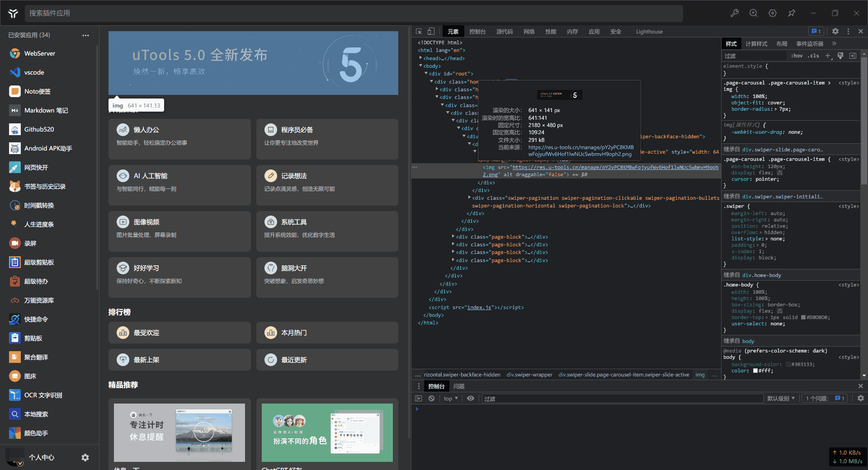868x470 pixels.
Task: Open the Android APK助手 plugin
Action: pyautogui.click(x=49, y=148)
